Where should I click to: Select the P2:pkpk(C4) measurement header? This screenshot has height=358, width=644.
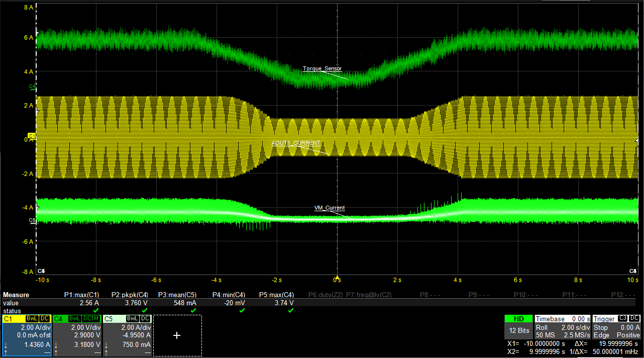129,295
